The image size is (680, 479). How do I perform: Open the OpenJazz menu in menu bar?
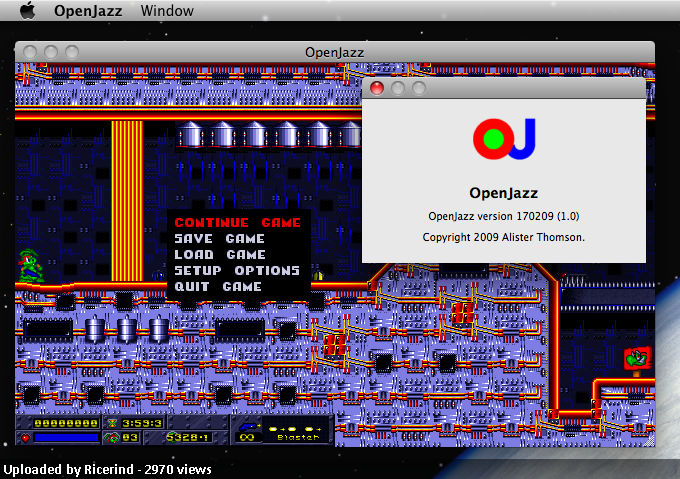88,10
